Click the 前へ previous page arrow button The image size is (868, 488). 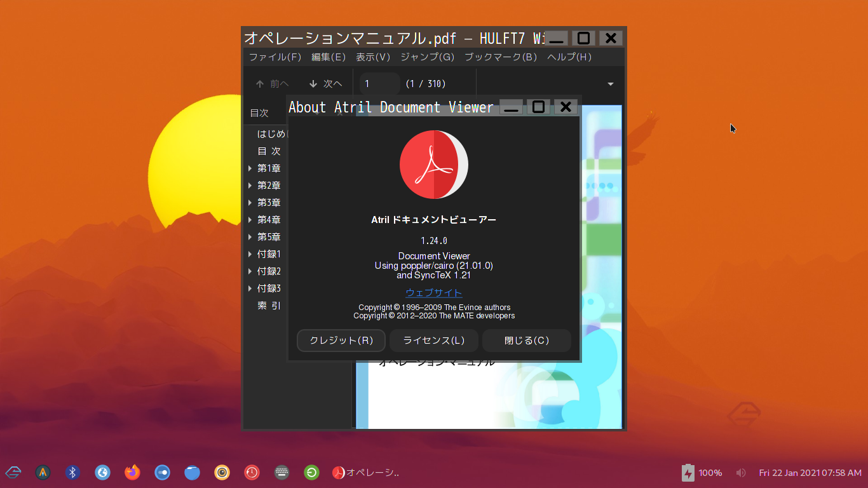[x=272, y=84]
